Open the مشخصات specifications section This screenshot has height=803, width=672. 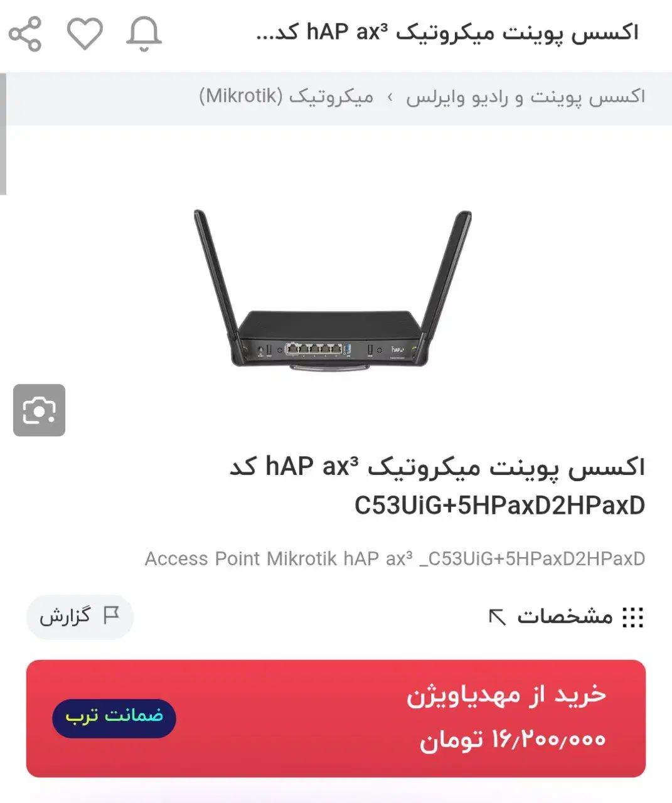point(566,617)
